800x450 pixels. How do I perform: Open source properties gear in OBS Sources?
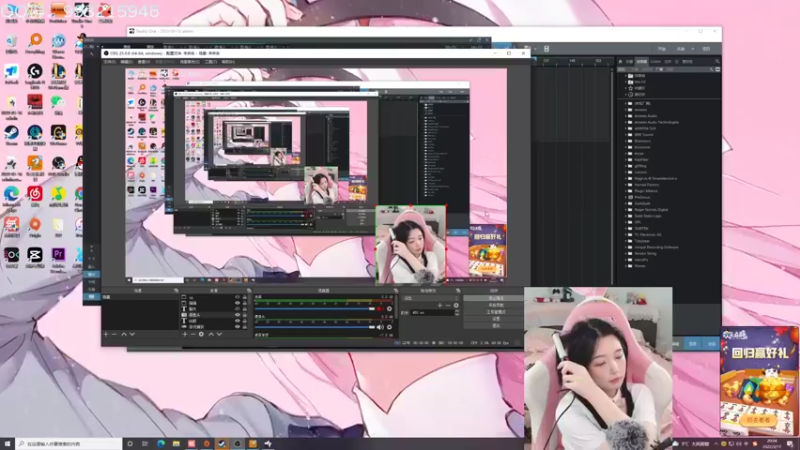202,334
